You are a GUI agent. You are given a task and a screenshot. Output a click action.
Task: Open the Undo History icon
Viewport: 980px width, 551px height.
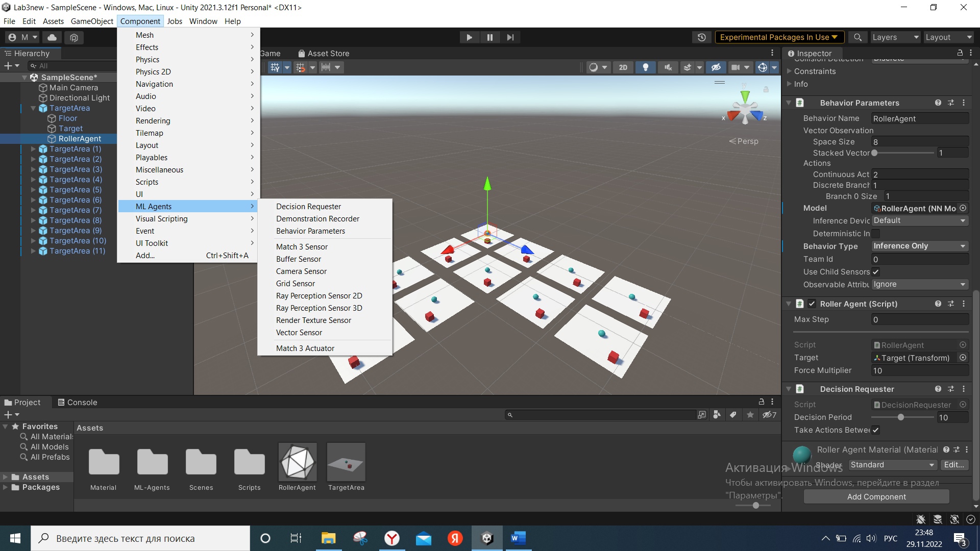click(x=702, y=37)
